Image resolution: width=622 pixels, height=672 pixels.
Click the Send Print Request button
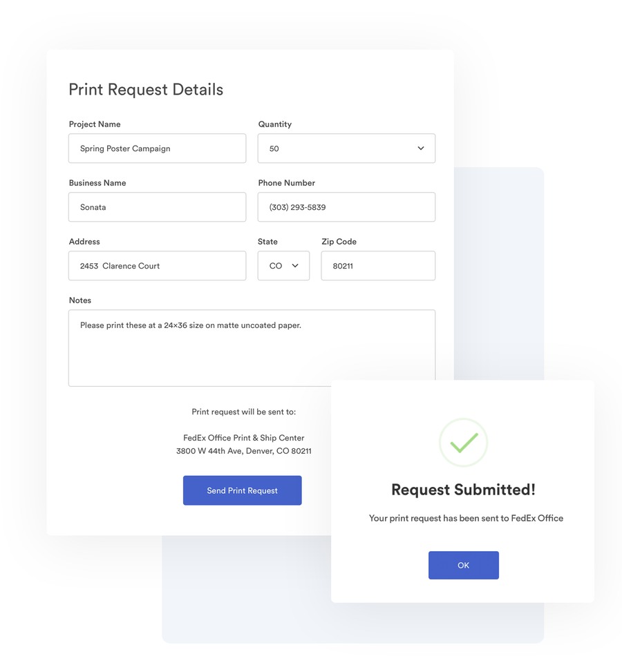pyautogui.click(x=243, y=490)
